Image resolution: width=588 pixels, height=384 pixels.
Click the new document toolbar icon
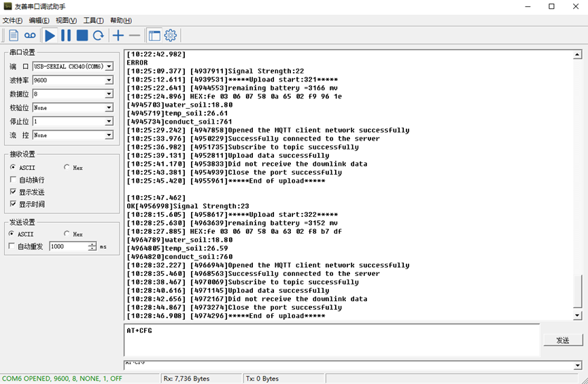click(x=14, y=35)
